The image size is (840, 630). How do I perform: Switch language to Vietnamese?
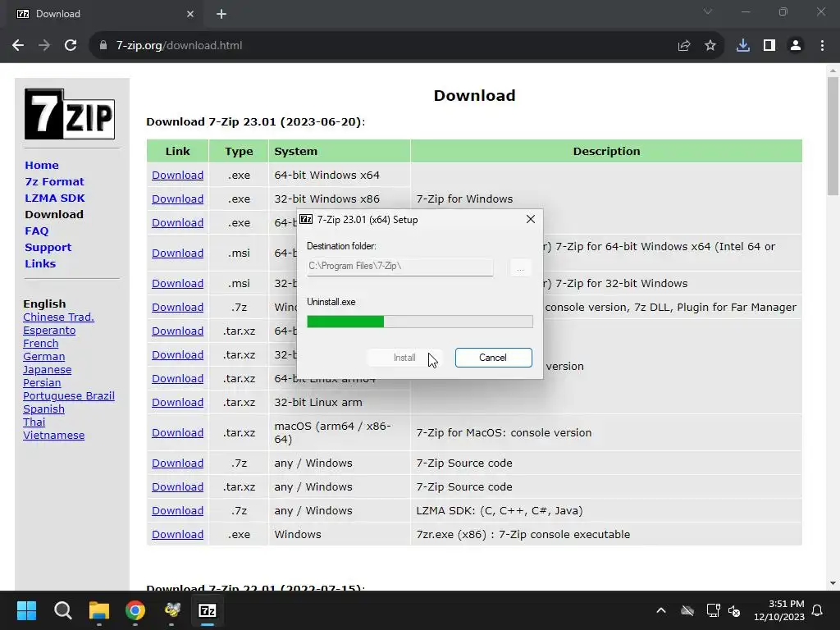[53, 435]
